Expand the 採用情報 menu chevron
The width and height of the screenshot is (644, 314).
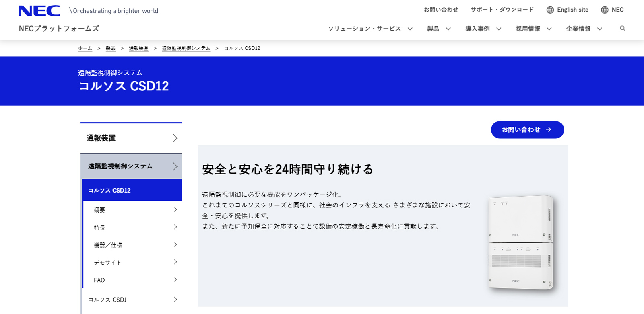tap(549, 29)
